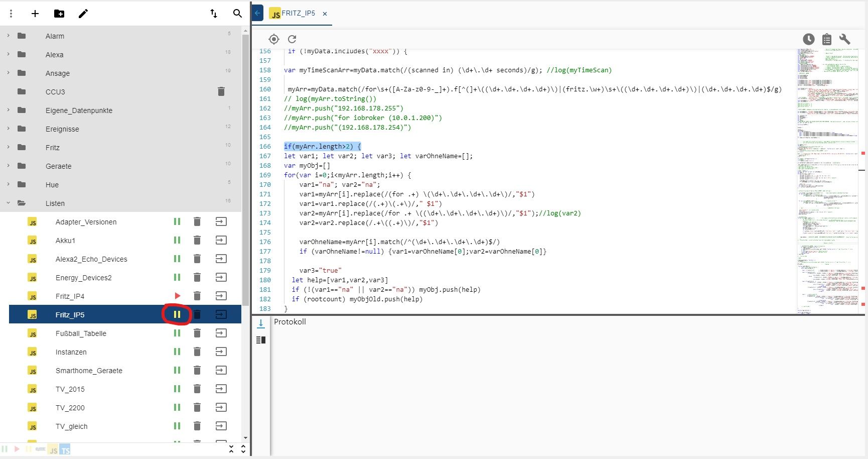Switch to FRITZ_IP5 editor tab
This screenshot has width=868, height=459.
[293, 14]
